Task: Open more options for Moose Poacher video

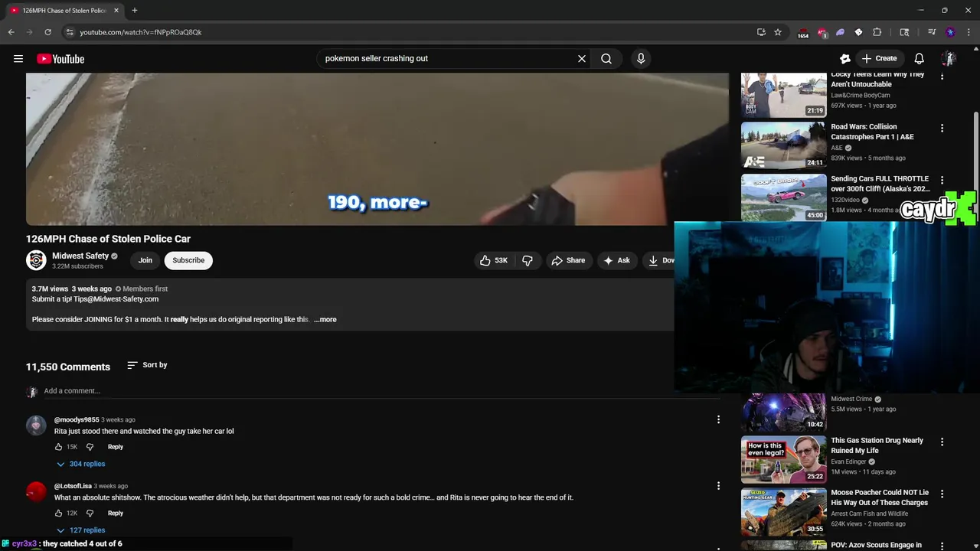Action: click(942, 494)
